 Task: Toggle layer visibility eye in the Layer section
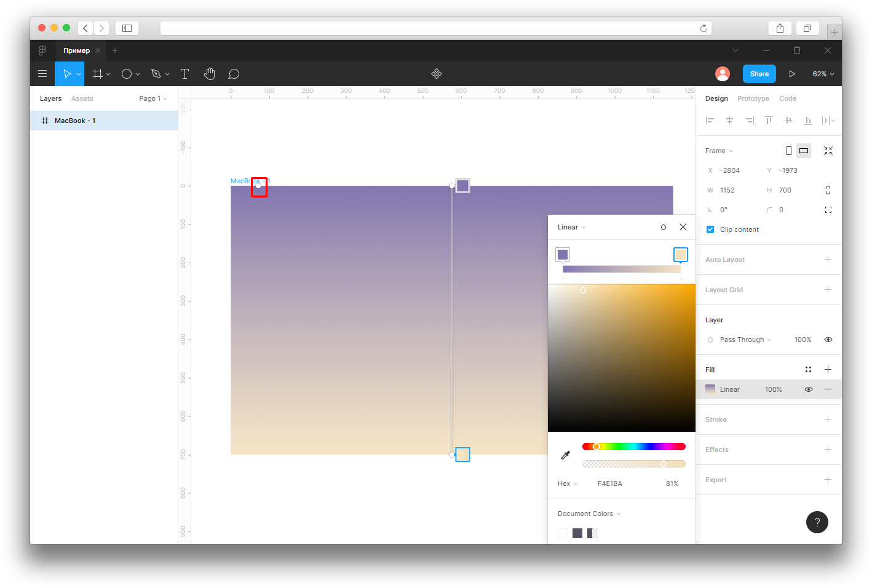point(828,340)
